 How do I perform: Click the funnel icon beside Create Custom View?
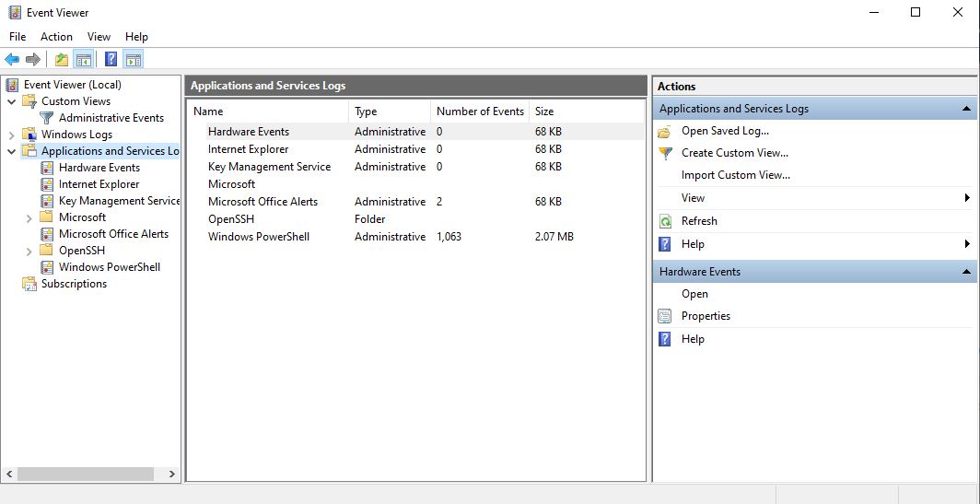(x=665, y=153)
